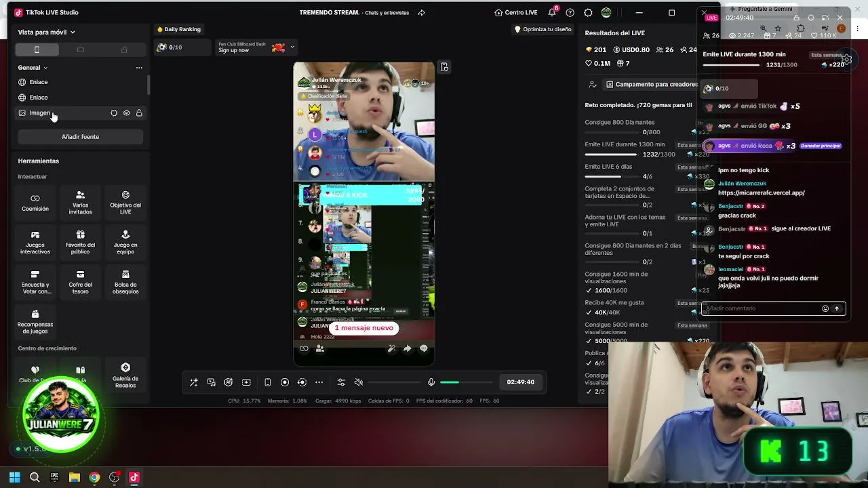
Task: Click the profile avatar in title bar
Action: (x=606, y=13)
